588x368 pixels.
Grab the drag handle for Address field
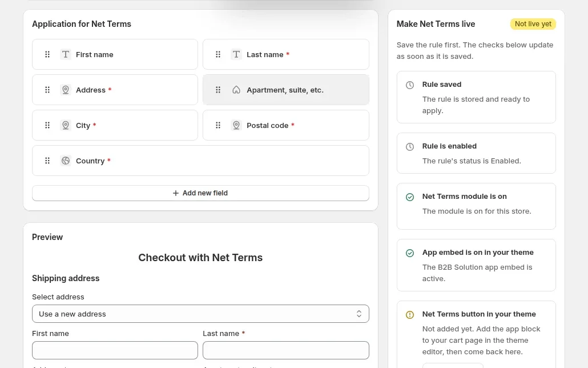click(x=47, y=90)
